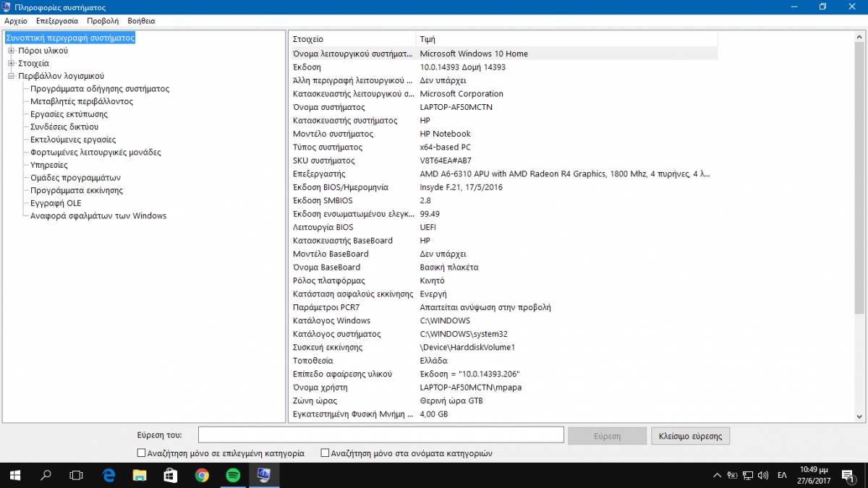This screenshot has height=488, width=868.
Task: Open Task View in taskbar
Action: 77,475
